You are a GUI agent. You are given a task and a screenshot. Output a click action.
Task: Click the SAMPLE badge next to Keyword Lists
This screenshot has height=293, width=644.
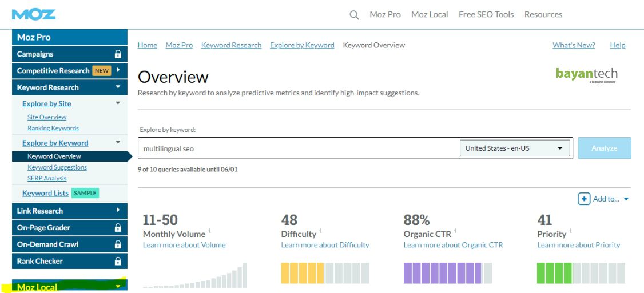point(85,193)
